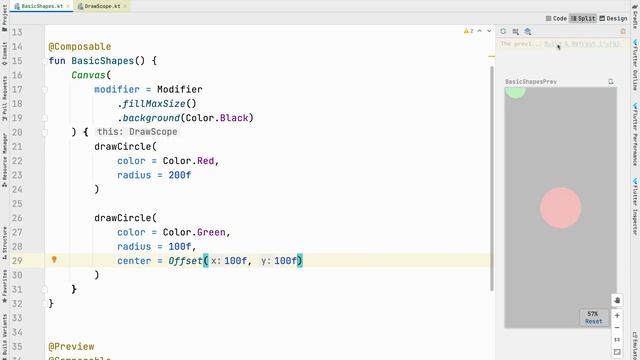Click Color.Red on line 22
Viewport: 640px width, 360px height.
coord(188,161)
